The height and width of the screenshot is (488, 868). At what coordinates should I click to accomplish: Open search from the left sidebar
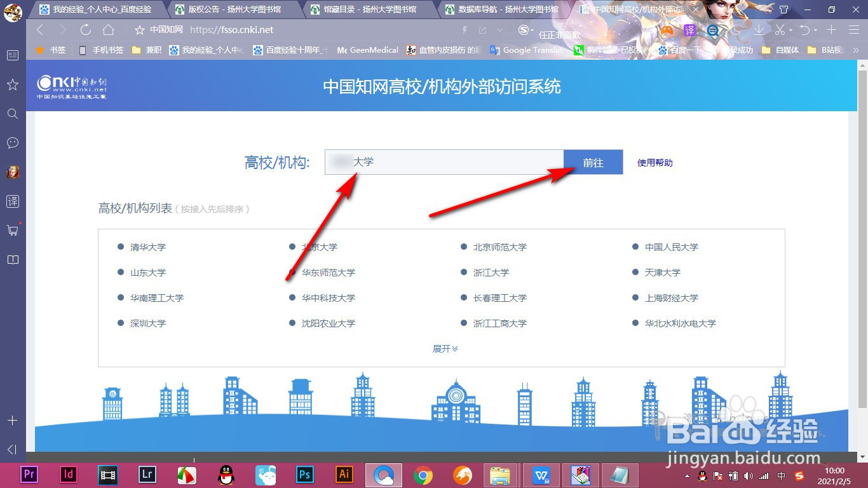point(13,114)
